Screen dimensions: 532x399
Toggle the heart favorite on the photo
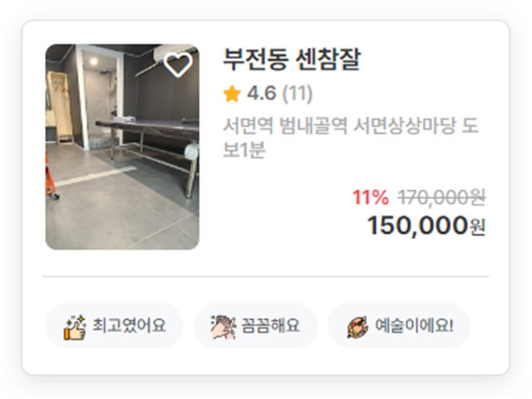[x=178, y=65]
